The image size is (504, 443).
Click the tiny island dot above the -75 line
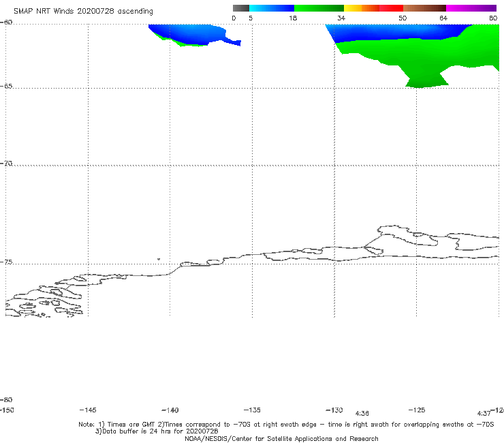159,259
